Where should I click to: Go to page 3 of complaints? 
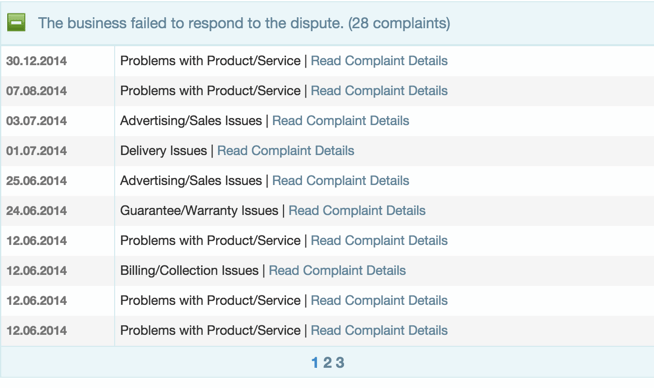(x=340, y=363)
